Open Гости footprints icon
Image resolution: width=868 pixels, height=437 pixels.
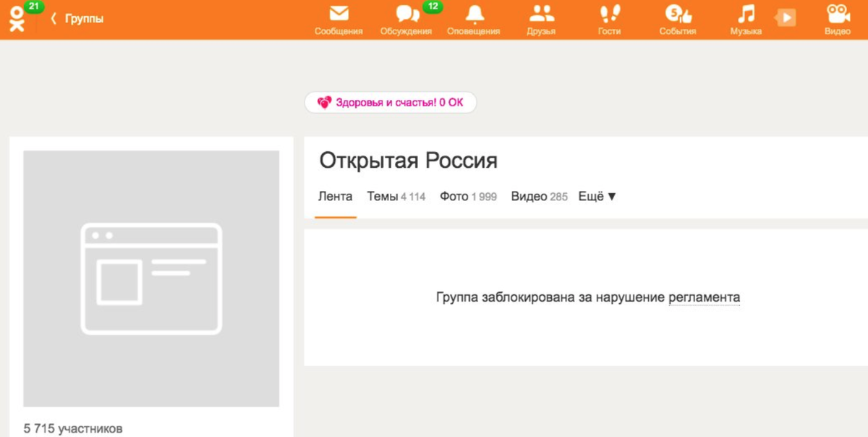pyautogui.click(x=610, y=13)
